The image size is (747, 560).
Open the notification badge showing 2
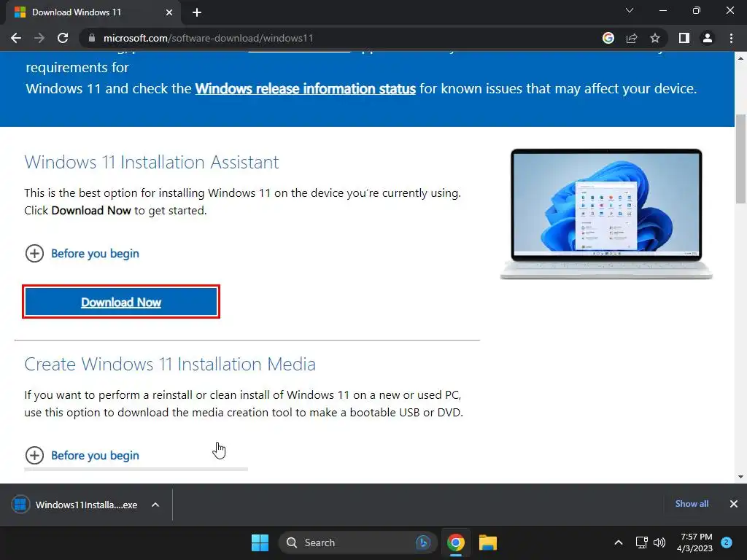coord(727,542)
